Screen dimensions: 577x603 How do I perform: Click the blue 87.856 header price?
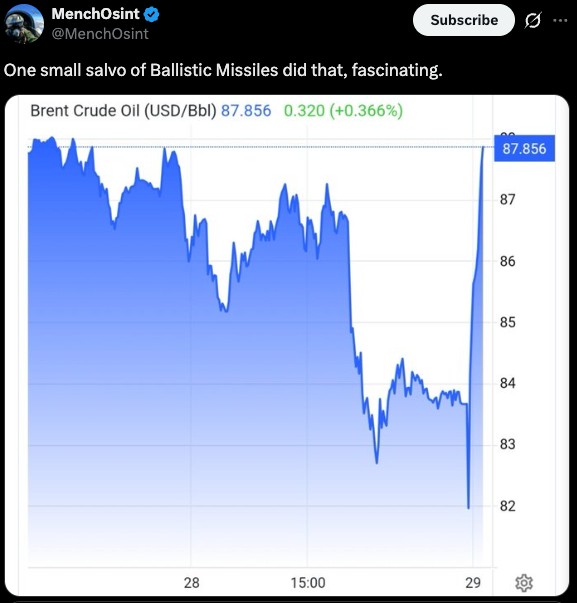[246, 111]
